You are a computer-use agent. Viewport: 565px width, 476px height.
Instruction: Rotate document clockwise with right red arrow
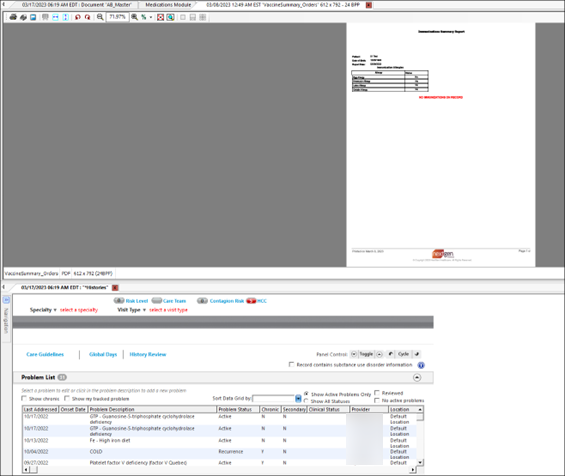point(88,17)
